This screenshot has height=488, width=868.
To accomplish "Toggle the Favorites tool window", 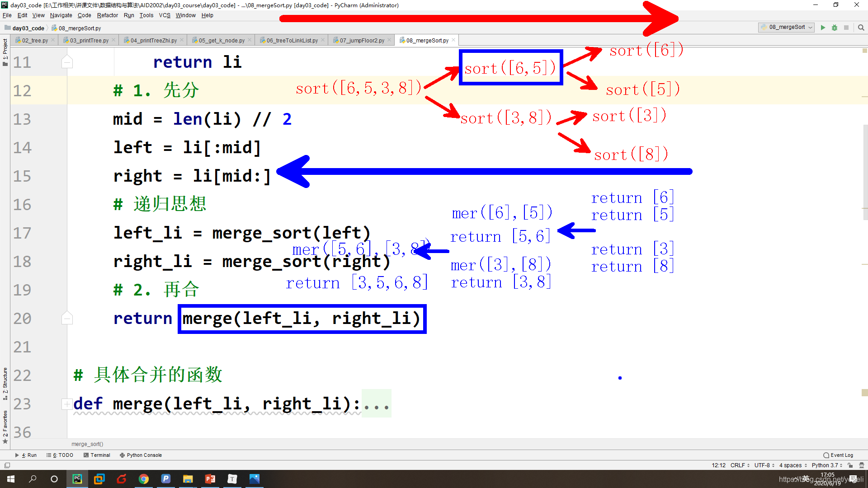I will (5, 427).
